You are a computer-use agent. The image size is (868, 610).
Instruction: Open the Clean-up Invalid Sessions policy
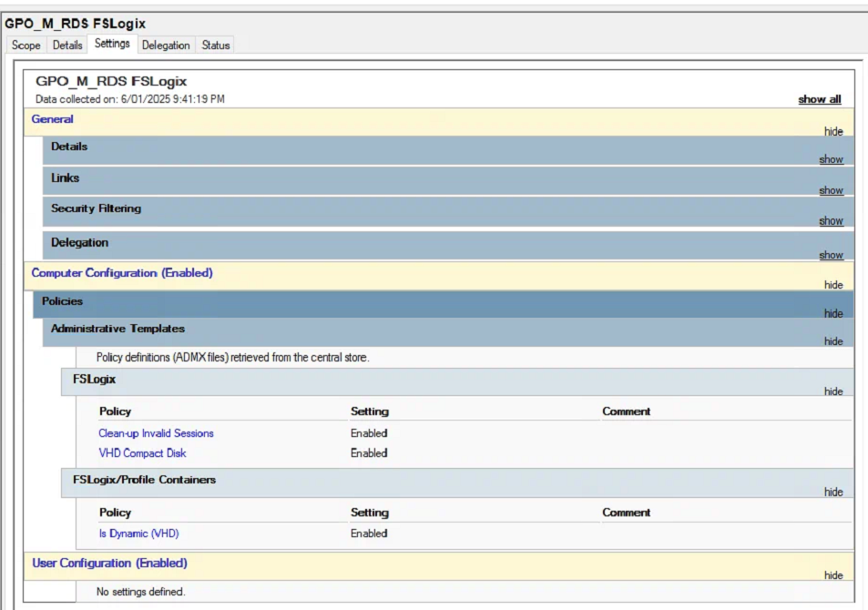[x=156, y=433]
